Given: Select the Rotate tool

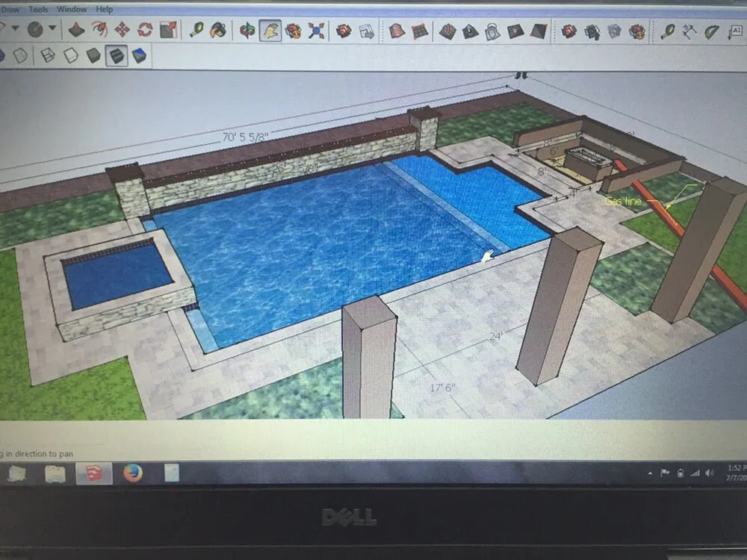Looking at the screenshot, I should (145, 28).
